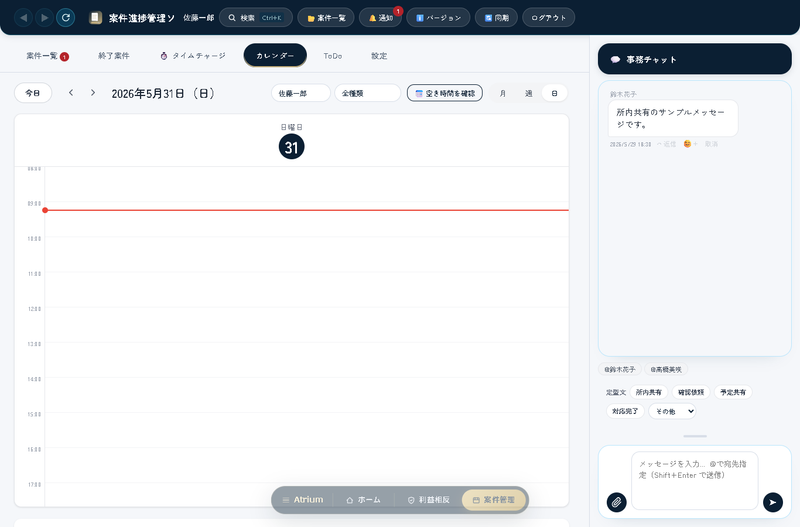Click the ログアウト button

[548, 18]
